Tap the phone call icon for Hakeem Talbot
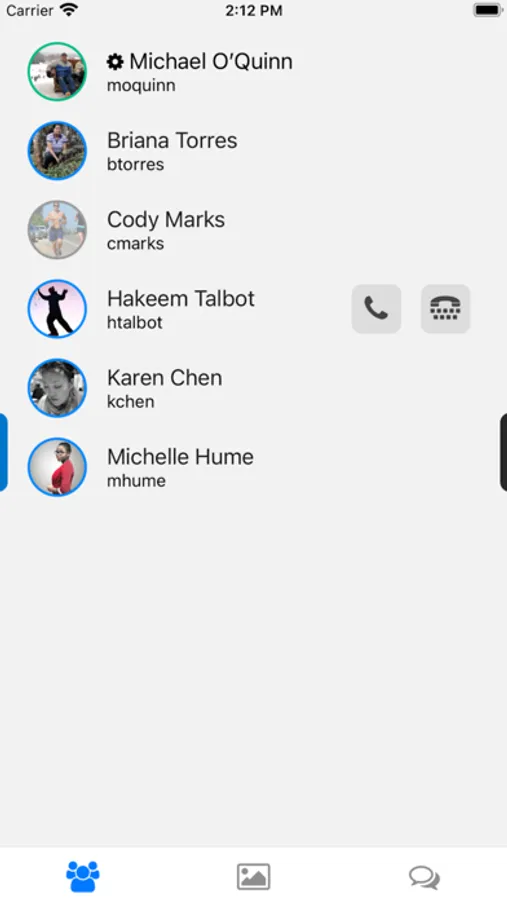 pyautogui.click(x=376, y=309)
